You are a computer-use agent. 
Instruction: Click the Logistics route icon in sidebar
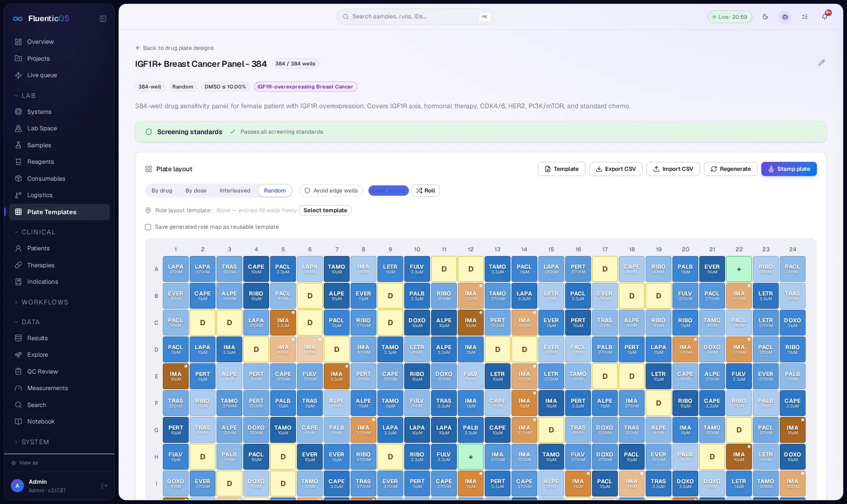[x=18, y=195]
